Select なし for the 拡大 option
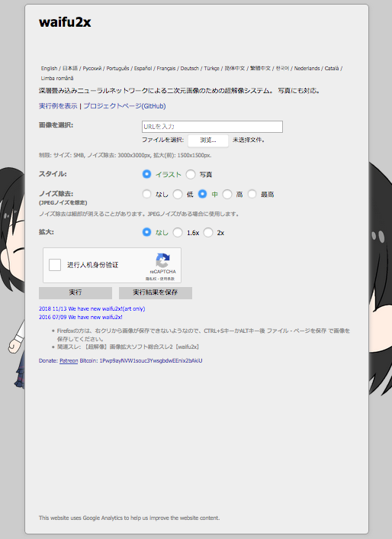This screenshot has width=392, height=539. pyautogui.click(x=146, y=232)
